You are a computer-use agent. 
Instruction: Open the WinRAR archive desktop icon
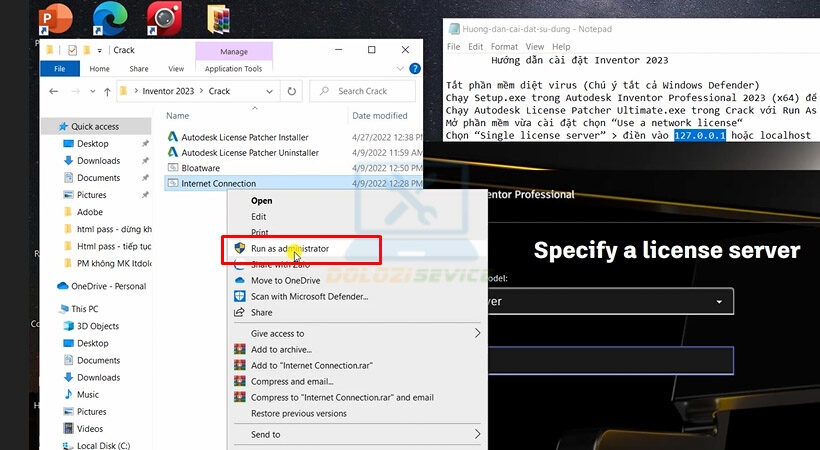(x=219, y=19)
